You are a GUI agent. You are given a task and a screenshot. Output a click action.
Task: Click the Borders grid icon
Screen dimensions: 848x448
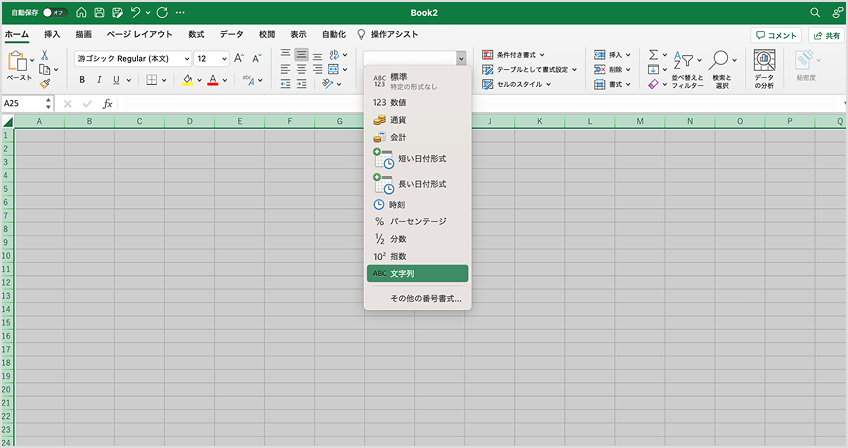coord(152,80)
